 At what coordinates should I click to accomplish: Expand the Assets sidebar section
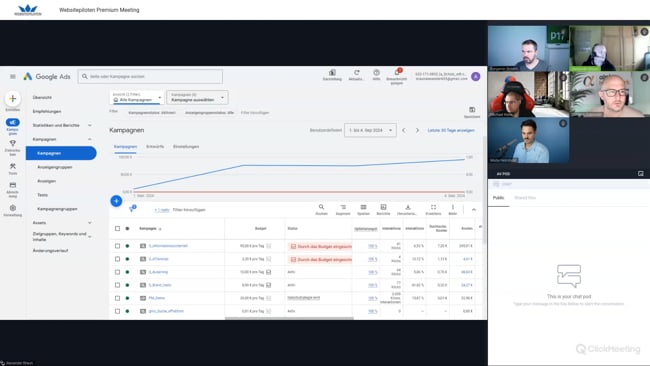pyautogui.click(x=90, y=223)
